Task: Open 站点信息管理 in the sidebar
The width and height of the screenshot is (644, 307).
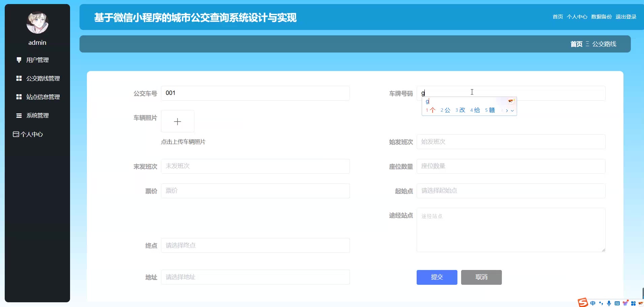Action: (x=43, y=97)
